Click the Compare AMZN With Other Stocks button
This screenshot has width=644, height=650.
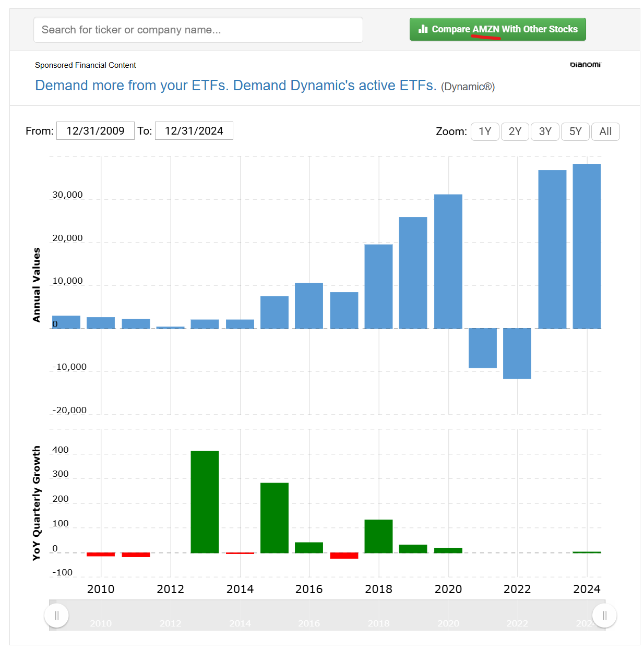click(x=497, y=29)
